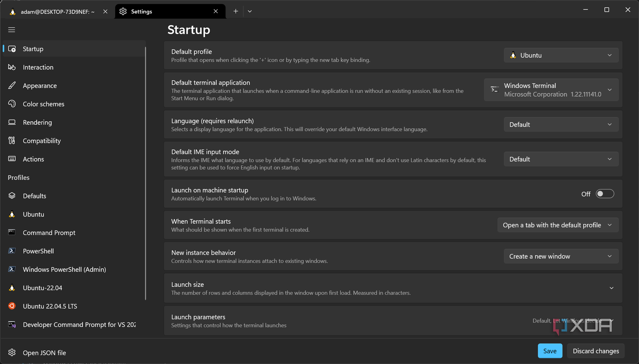Click the Open JSON file gear icon
Viewport: 639px width, 364px height.
12,352
